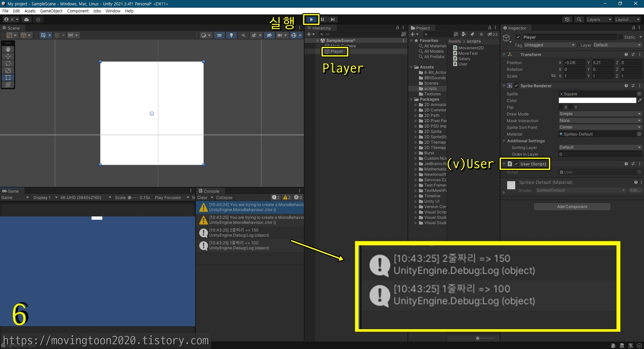This screenshot has width=644, height=349.
Task: Click the Play Focused dropdown
Action: pyautogui.click(x=172, y=198)
